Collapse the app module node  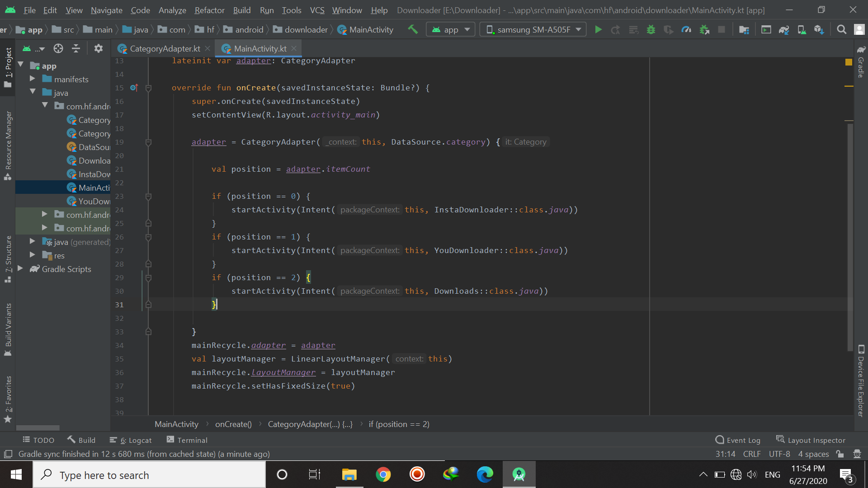pos(21,65)
